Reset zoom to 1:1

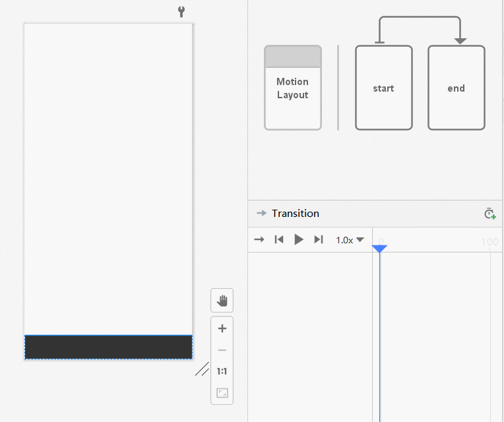222,371
